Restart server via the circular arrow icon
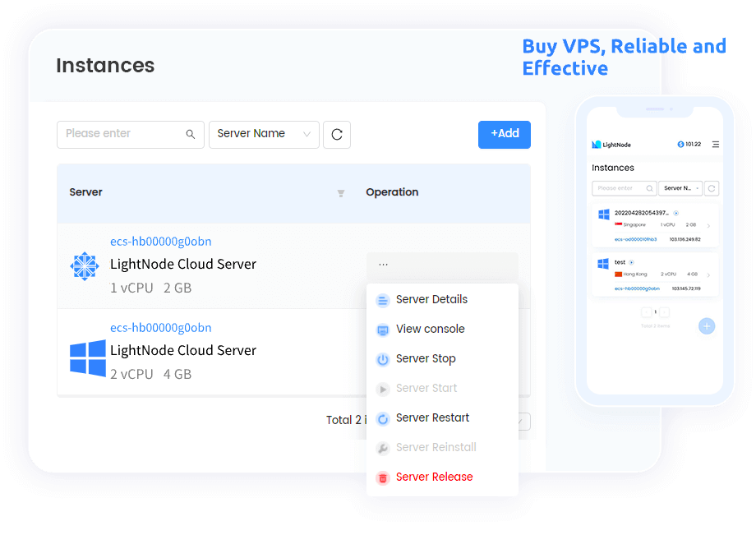The height and width of the screenshot is (535, 756). 382,417
